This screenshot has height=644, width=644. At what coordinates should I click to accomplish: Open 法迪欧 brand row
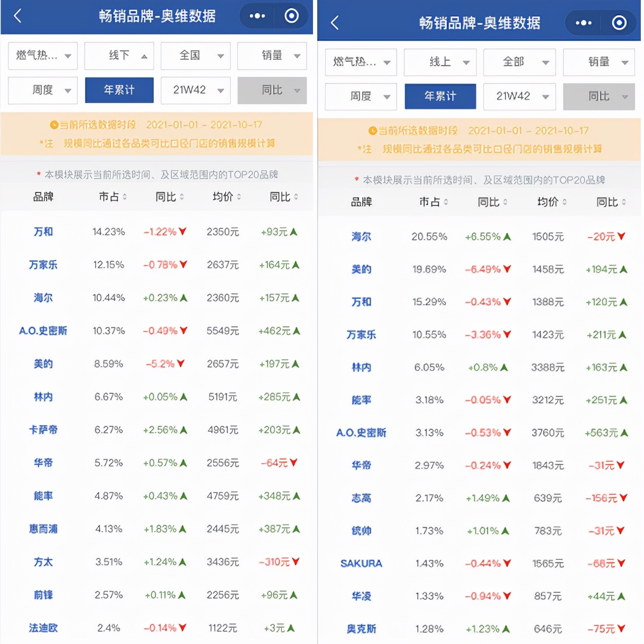[x=43, y=628]
